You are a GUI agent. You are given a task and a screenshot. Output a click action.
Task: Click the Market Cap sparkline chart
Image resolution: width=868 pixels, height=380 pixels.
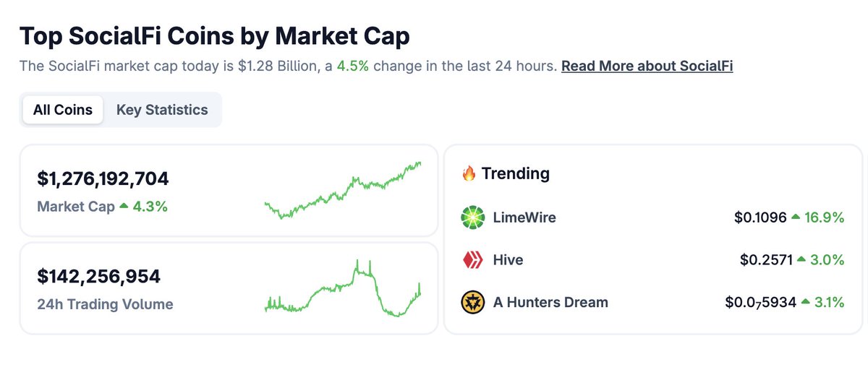click(x=343, y=190)
